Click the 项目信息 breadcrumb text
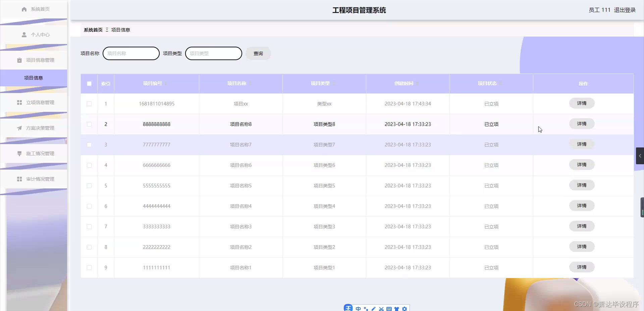The width and height of the screenshot is (644, 311). [x=120, y=30]
